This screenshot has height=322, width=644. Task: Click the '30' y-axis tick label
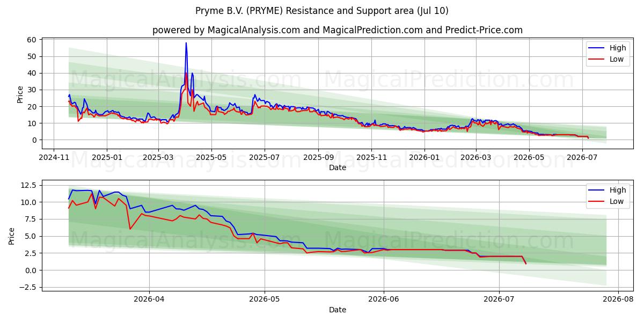[32, 90]
